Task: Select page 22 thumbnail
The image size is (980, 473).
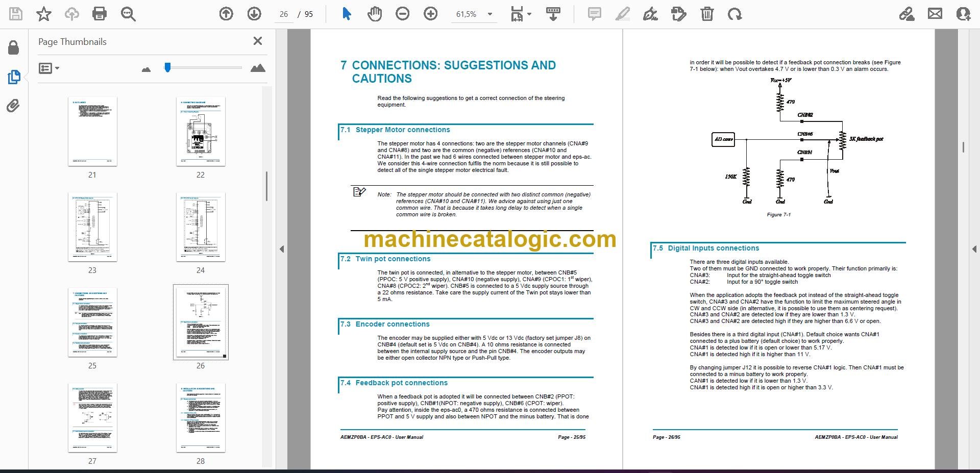Action: 201,132
